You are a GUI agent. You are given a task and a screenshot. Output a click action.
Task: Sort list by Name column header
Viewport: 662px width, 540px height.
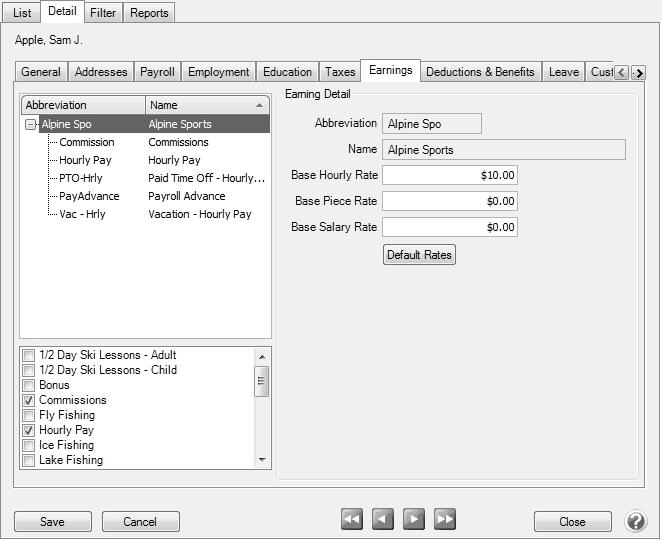[x=206, y=105]
